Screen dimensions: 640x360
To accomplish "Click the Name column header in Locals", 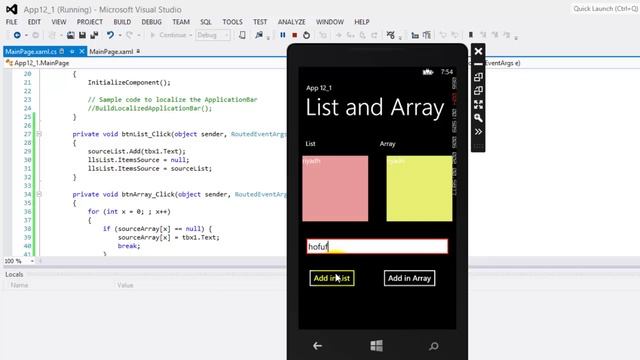I will click(x=20, y=285).
